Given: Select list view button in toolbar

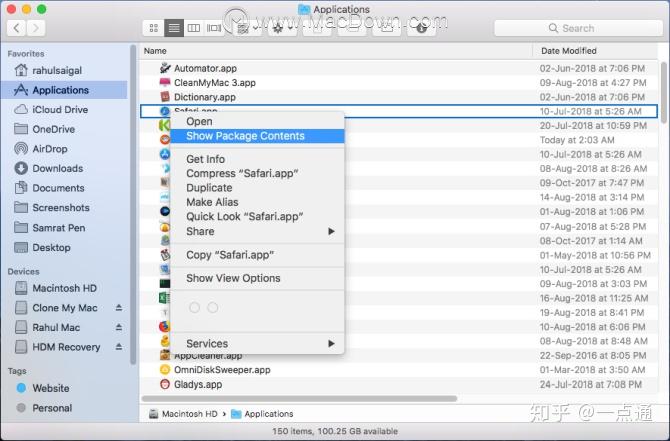Looking at the screenshot, I should coord(174,28).
